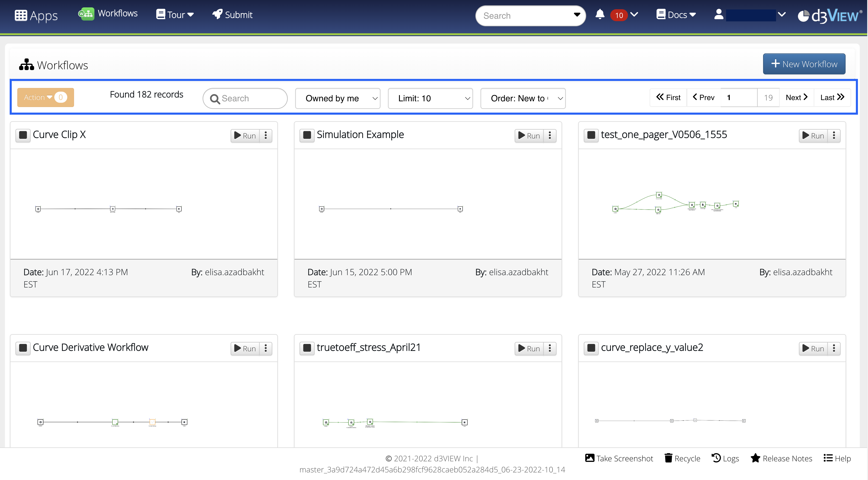Open the Limit: 10 dropdown
Viewport: 868px width, 480px height.
pyautogui.click(x=430, y=98)
